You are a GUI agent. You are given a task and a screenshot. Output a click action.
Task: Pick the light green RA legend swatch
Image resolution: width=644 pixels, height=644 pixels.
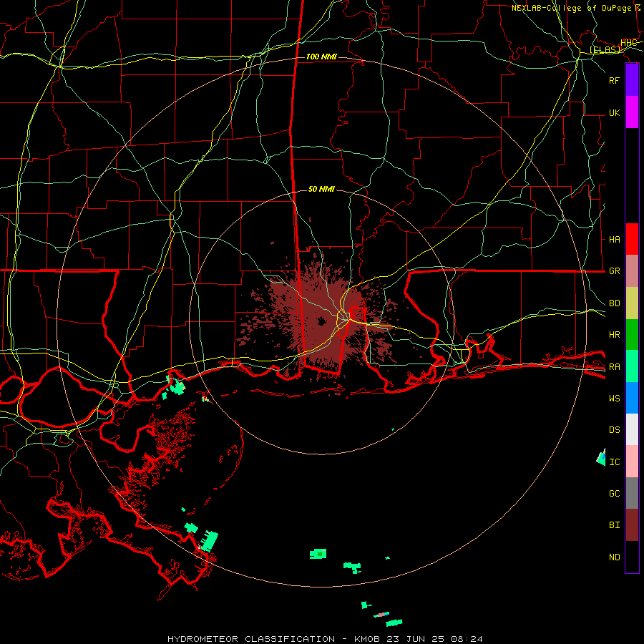[x=632, y=366]
